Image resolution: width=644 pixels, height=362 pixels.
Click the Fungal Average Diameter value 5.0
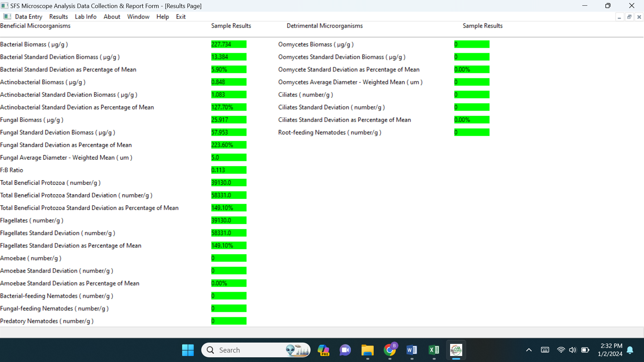(229, 158)
